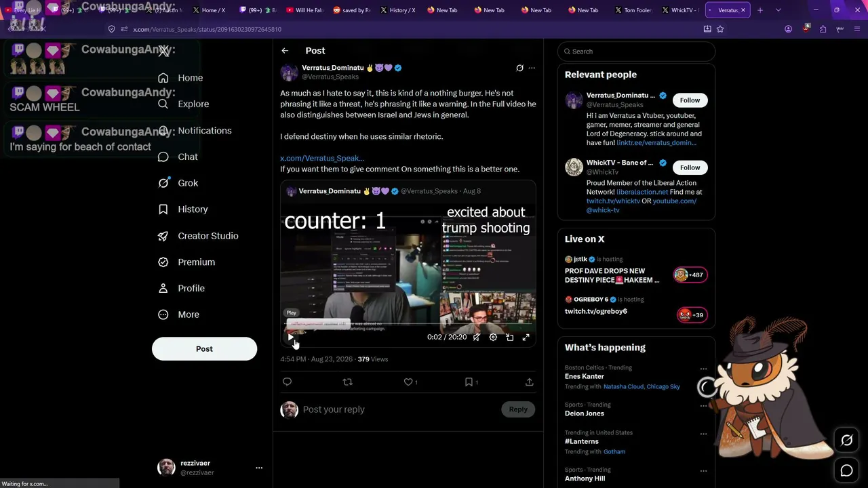Image resolution: width=868 pixels, height=488 pixels.
Task: Play the embedded video
Action: (x=291, y=337)
